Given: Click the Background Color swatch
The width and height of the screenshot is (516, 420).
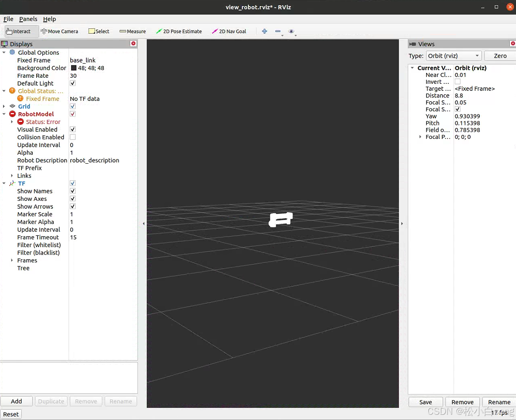Looking at the screenshot, I should pos(74,68).
